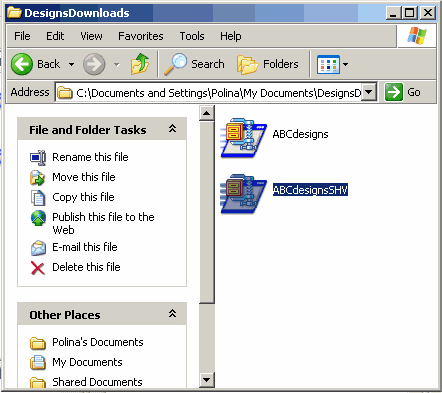Viewport: 442px width, 393px height.
Task: Open Polina's Documents folder link
Action: (x=98, y=342)
